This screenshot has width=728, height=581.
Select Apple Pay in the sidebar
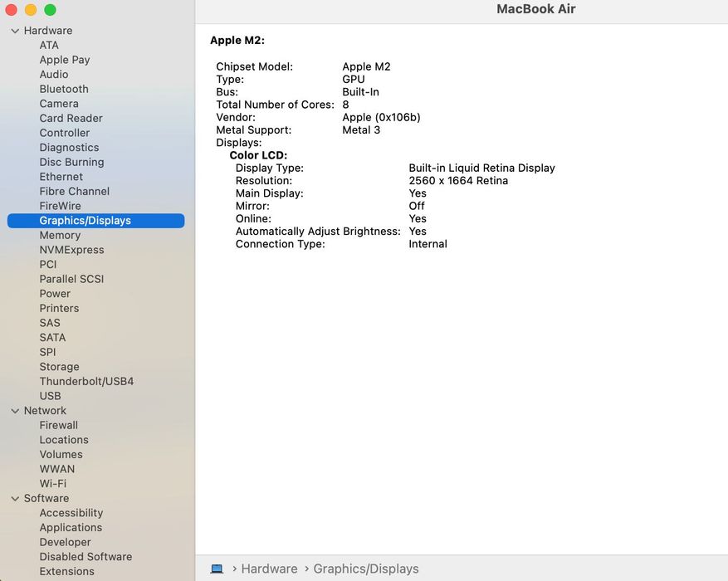65,60
